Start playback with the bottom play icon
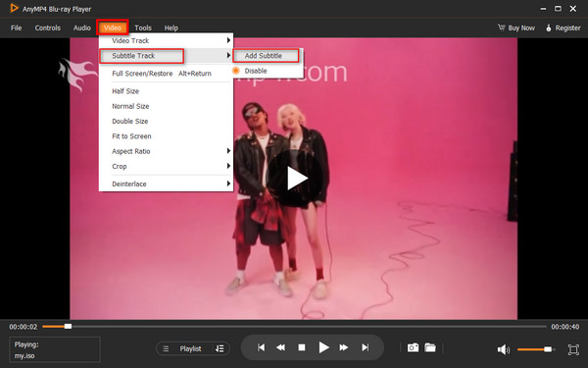 pyautogui.click(x=323, y=347)
